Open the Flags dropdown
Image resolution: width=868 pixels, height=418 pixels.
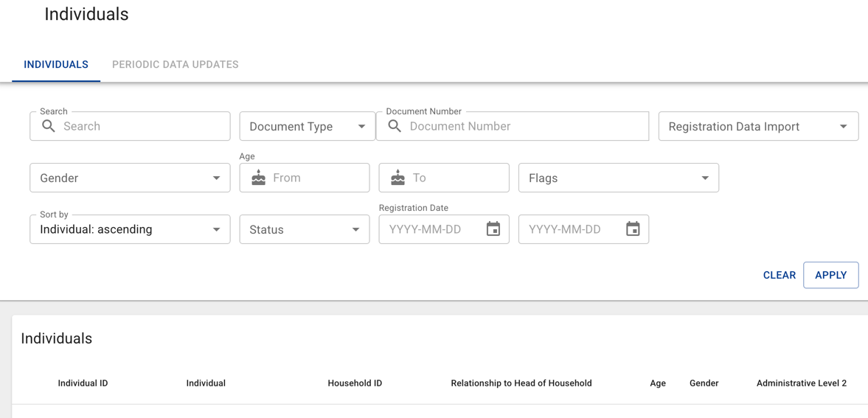[x=618, y=178]
